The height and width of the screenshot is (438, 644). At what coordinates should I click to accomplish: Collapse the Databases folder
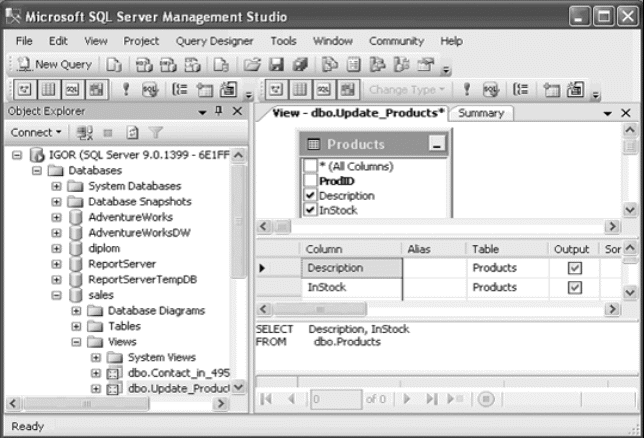tap(37, 171)
